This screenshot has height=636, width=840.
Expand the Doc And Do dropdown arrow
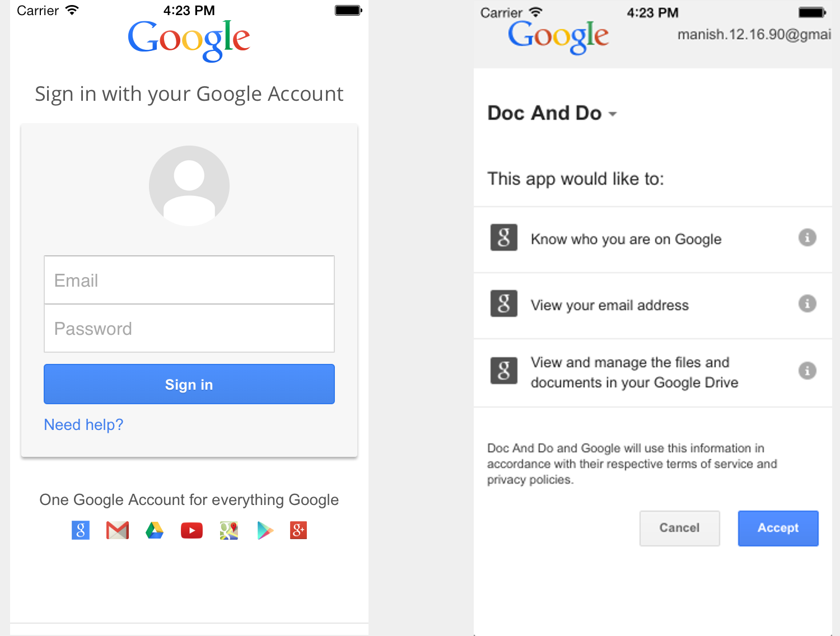pos(613,114)
